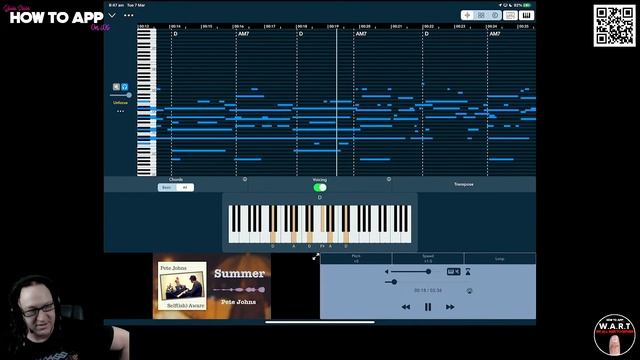This screenshot has height=360, width=640.
Task: Click the AirPlay icon in the player
Action: 469,291
